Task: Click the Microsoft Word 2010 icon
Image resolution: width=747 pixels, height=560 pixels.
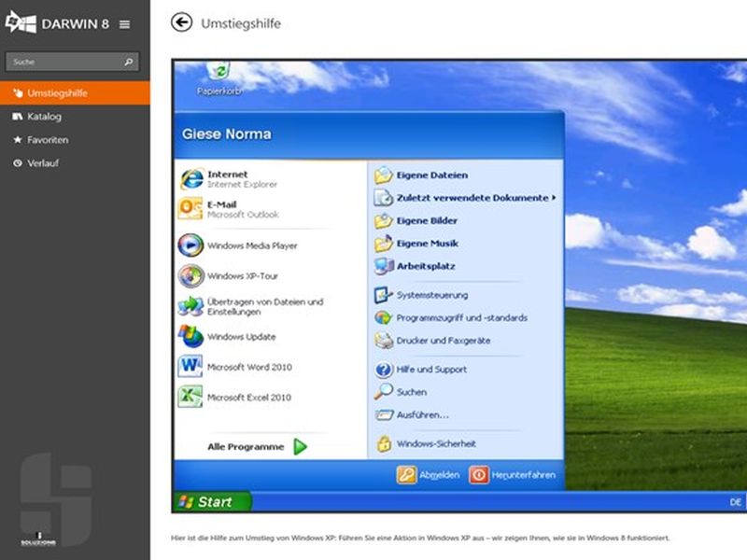Action: [x=190, y=367]
